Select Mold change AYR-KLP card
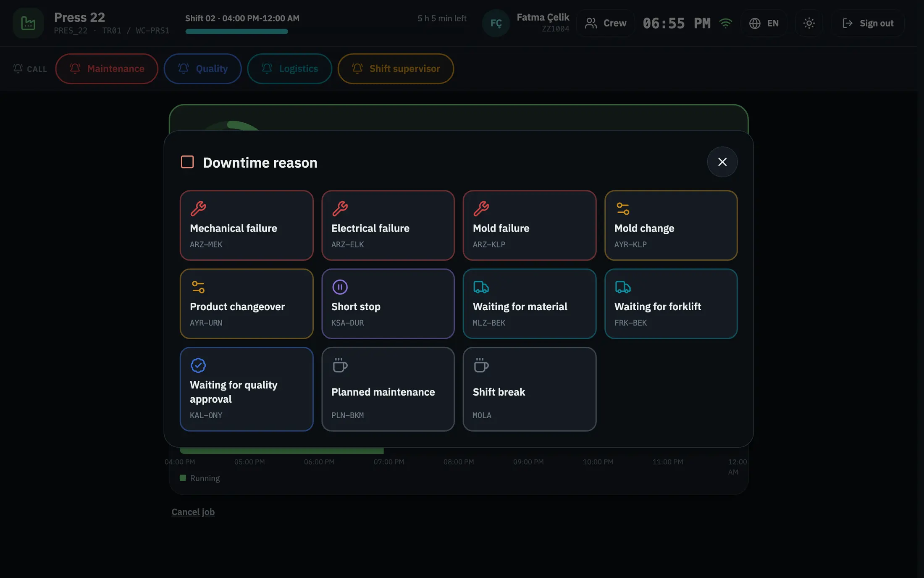 coord(671,225)
